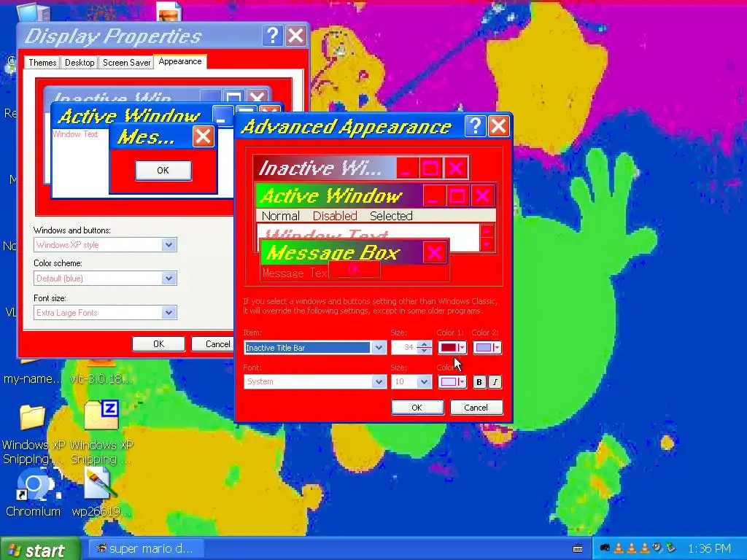Switch to the Desktop tab

click(x=80, y=63)
